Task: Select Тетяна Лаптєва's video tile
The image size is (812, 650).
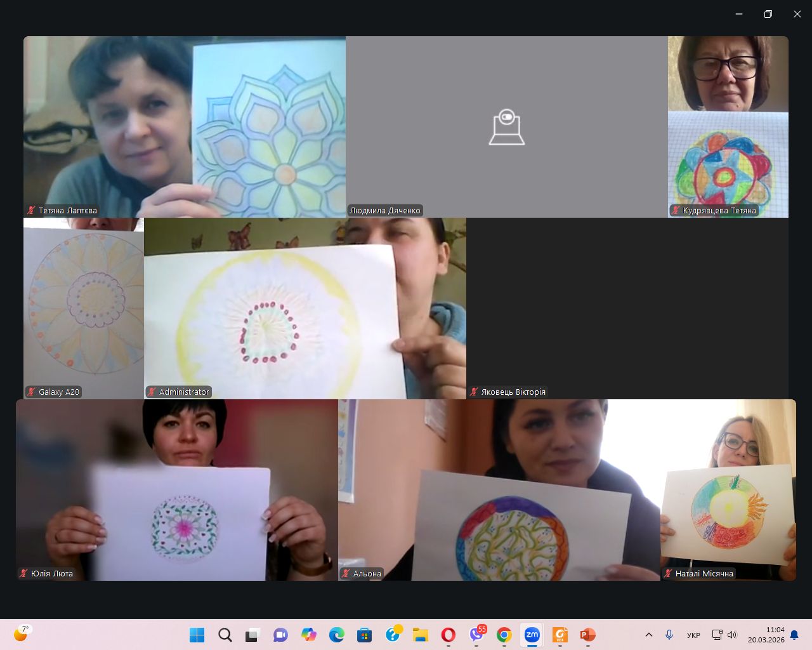Action: tap(184, 127)
